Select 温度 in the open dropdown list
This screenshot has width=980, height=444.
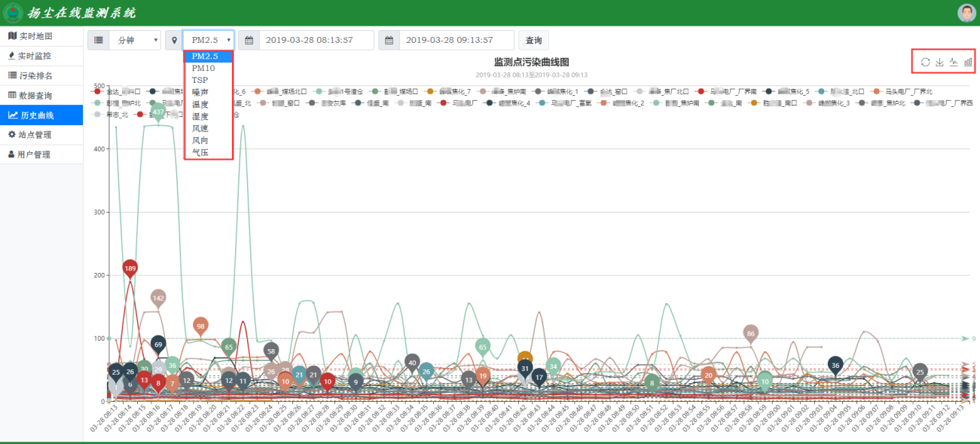click(200, 104)
